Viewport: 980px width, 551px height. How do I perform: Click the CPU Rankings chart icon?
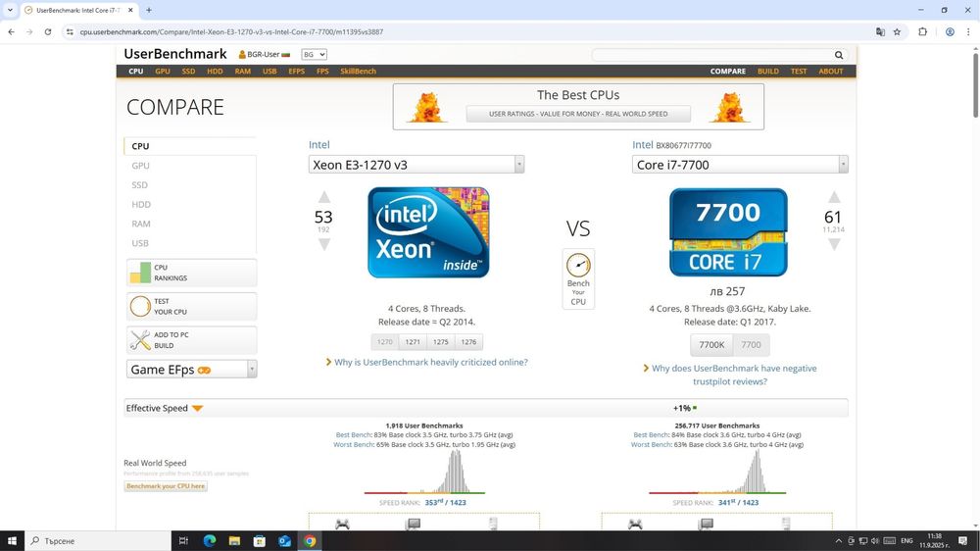(140, 273)
